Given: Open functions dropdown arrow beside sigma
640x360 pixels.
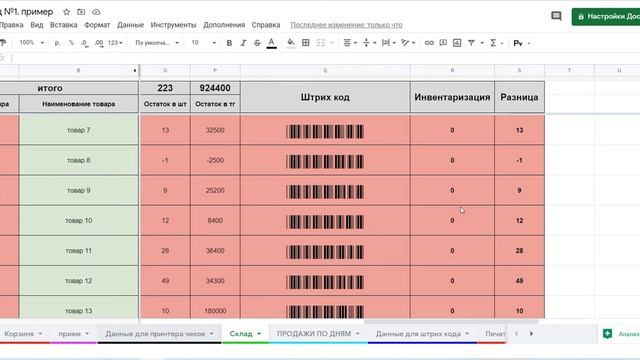Looking at the screenshot, I should (502, 43).
